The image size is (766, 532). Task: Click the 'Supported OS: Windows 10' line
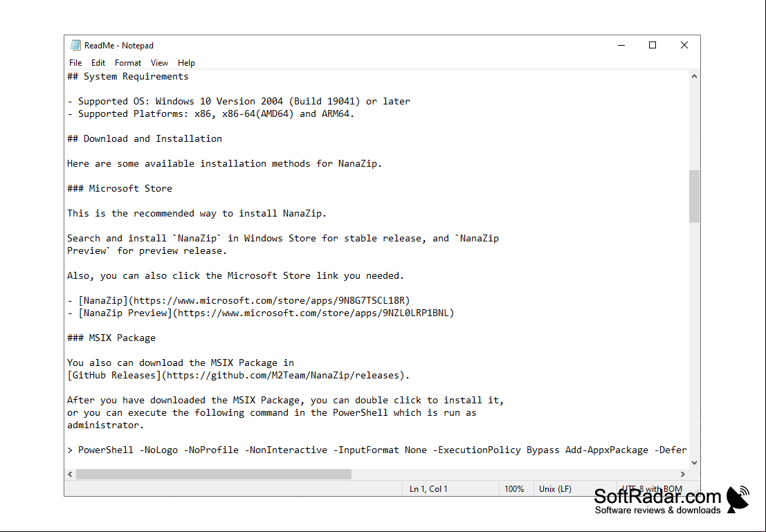click(x=239, y=101)
